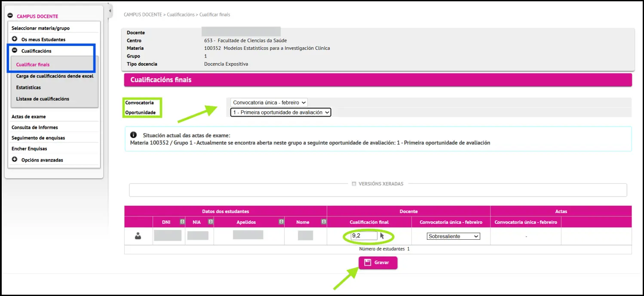Open the Convocatoria dropdown

(x=269, y=103)
